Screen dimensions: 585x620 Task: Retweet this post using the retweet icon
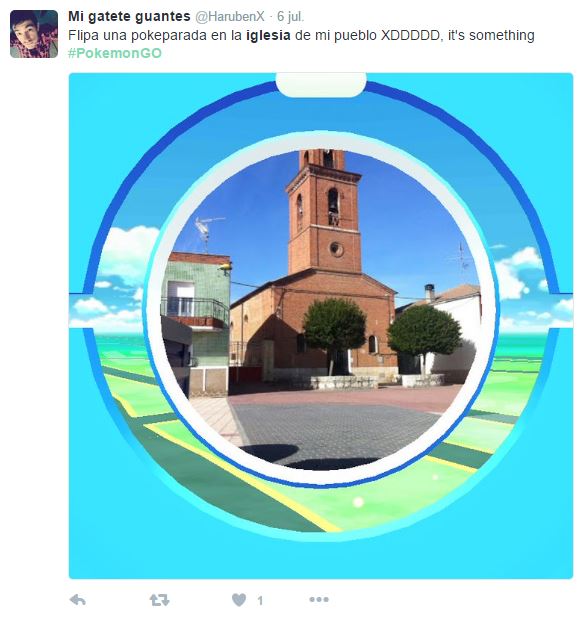(159, 600)
